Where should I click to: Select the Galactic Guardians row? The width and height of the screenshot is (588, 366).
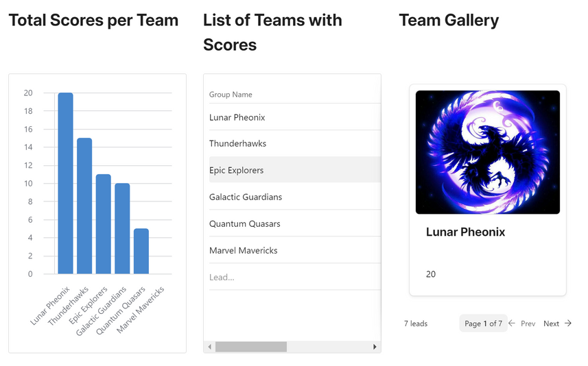[x=295, y=197]
